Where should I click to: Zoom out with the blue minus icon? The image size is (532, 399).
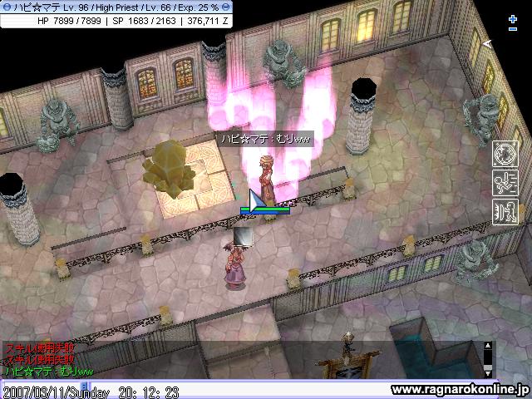(x=513, y=29)
